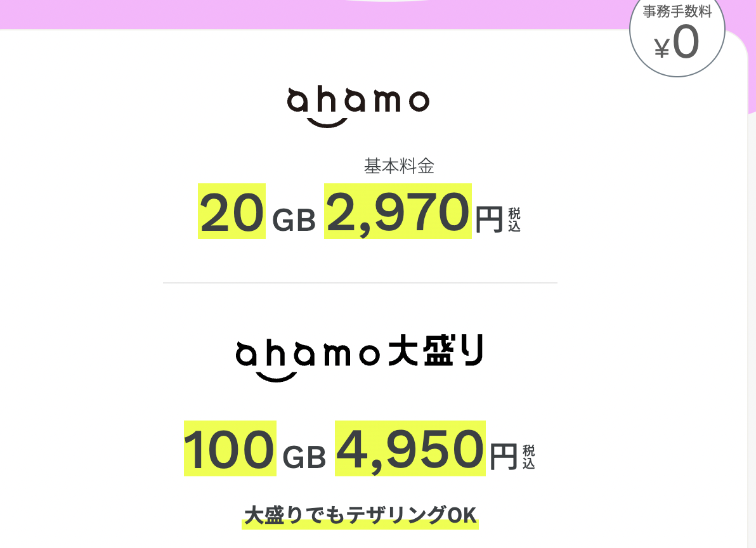The height and width of the screenshot is (548, 756).
Task: Click the highlighted 100 data amount
Action: (x=230, y=448)
